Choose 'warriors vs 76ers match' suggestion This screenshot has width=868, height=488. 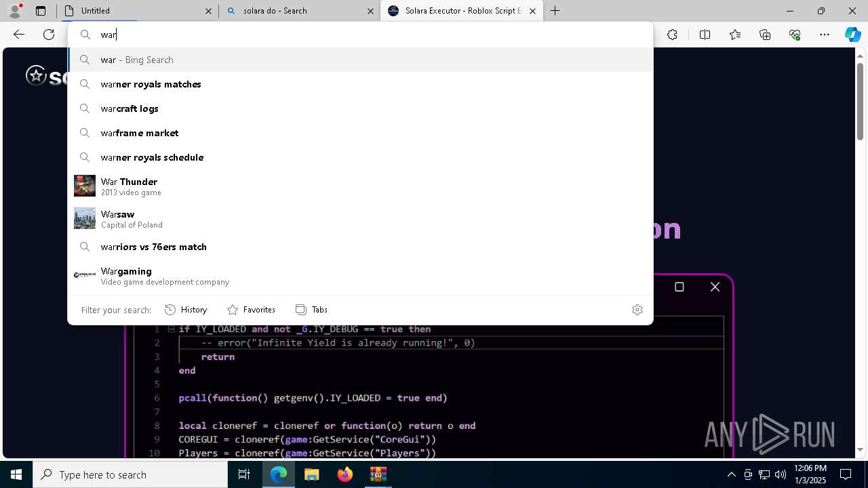(x=360, y=247)
